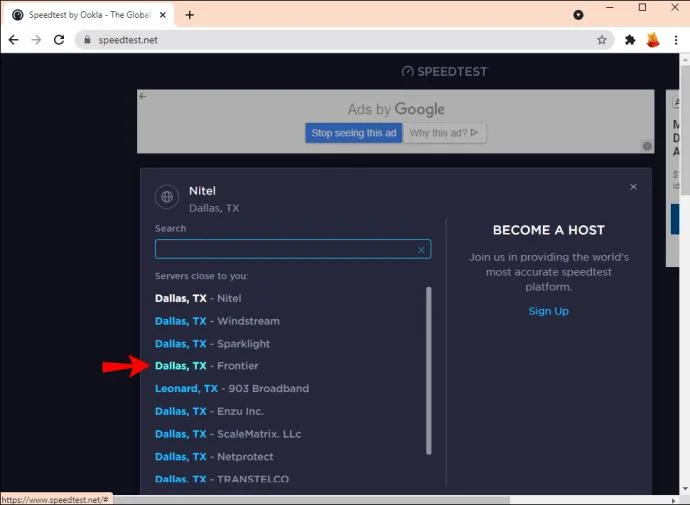
Task: Click the padlock site info icon
Action: (87, 40)
